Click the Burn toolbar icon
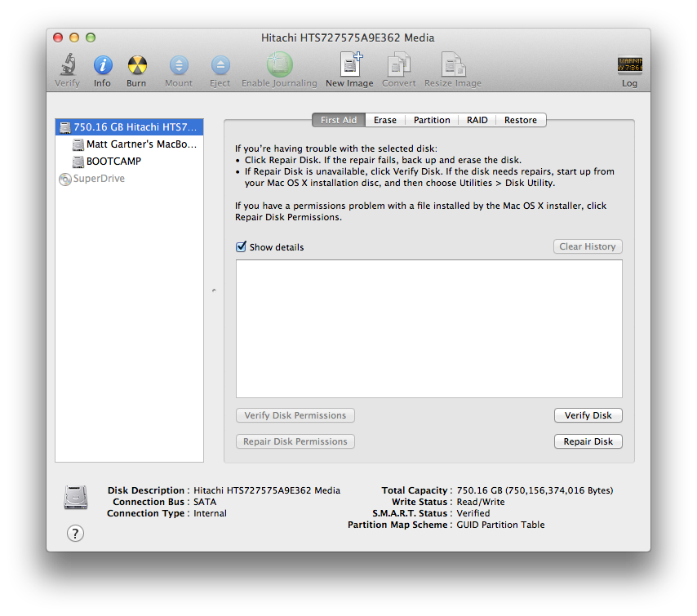This screenshot has height=616, width=697. [x=137, y=65]
